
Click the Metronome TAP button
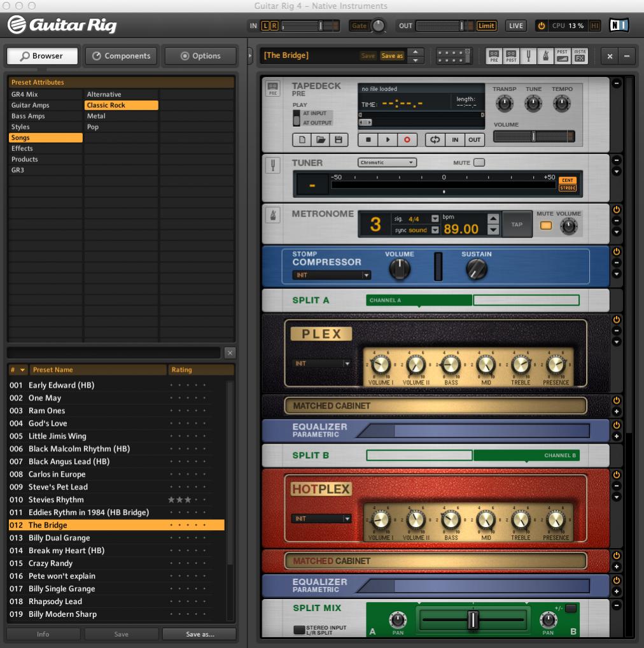tap(517, 225)
